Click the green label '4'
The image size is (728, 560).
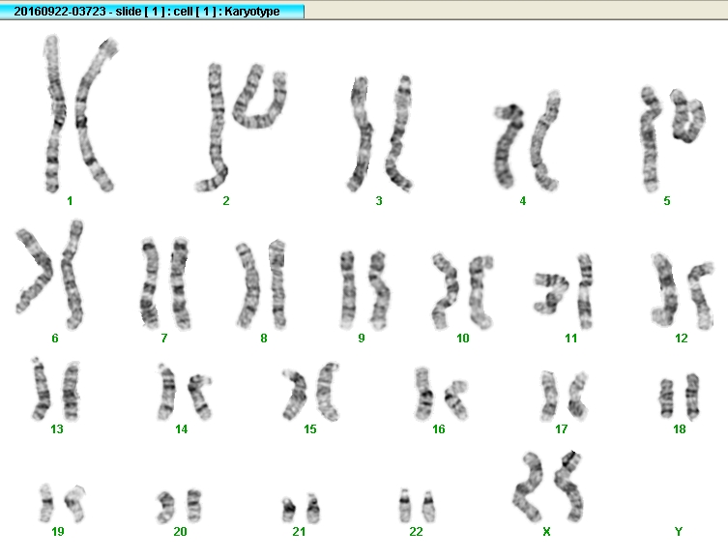click(x=523, y=201)
